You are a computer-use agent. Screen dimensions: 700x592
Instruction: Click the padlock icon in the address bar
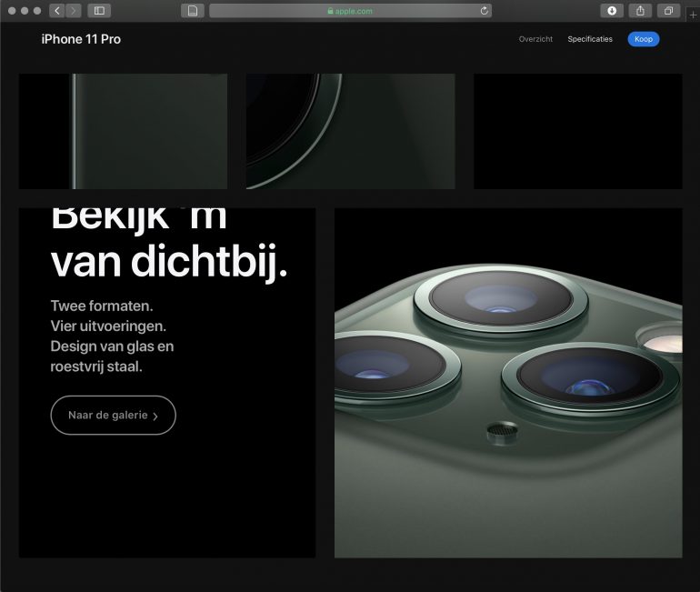(x=330, y=11)
